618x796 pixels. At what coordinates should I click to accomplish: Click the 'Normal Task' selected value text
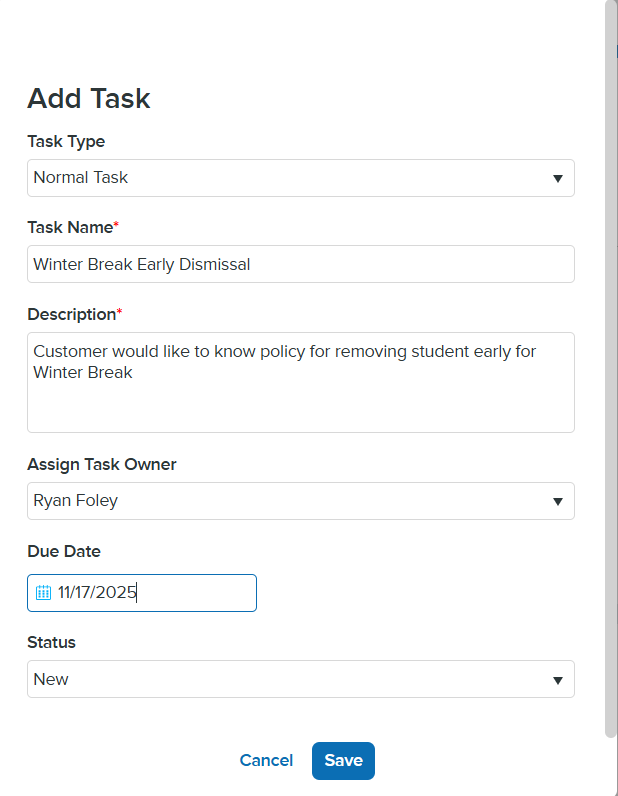(81, 178)
